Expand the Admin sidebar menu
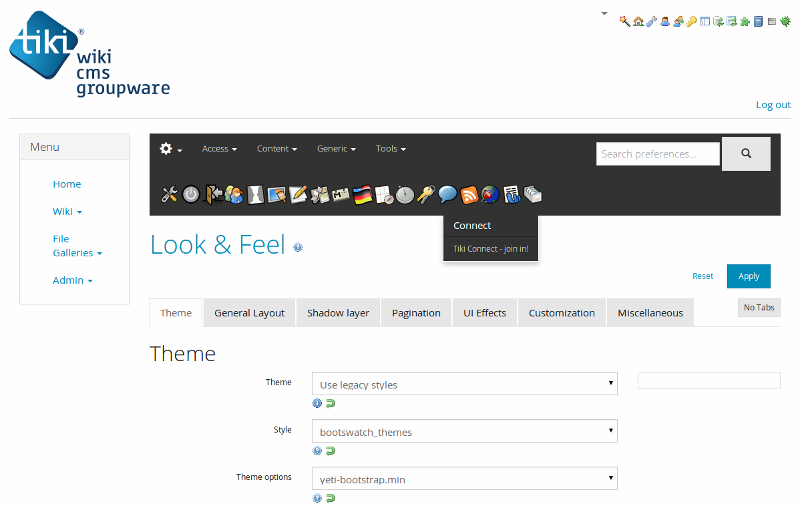 72,281
